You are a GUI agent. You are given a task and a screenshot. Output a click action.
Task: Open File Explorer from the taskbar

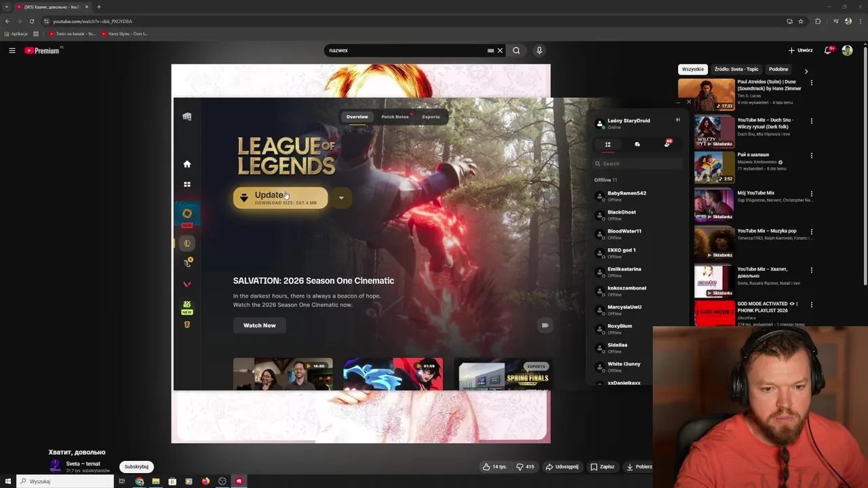pos(156,481)
